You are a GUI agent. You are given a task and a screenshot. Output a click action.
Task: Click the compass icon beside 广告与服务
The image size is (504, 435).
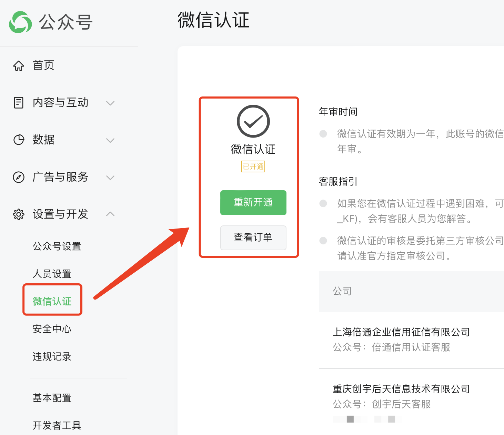(x=19, y=177)
